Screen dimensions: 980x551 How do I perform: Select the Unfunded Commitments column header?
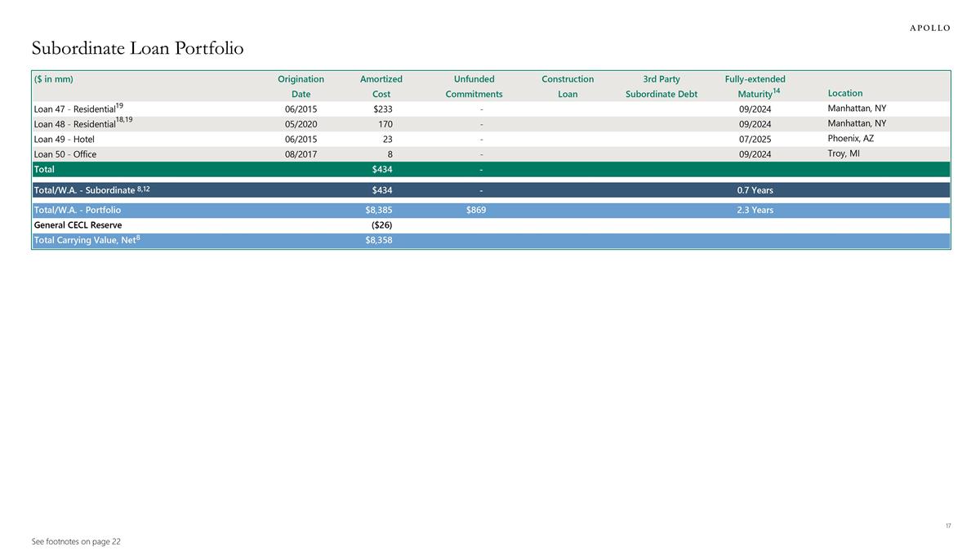click(x=474, y=87)
